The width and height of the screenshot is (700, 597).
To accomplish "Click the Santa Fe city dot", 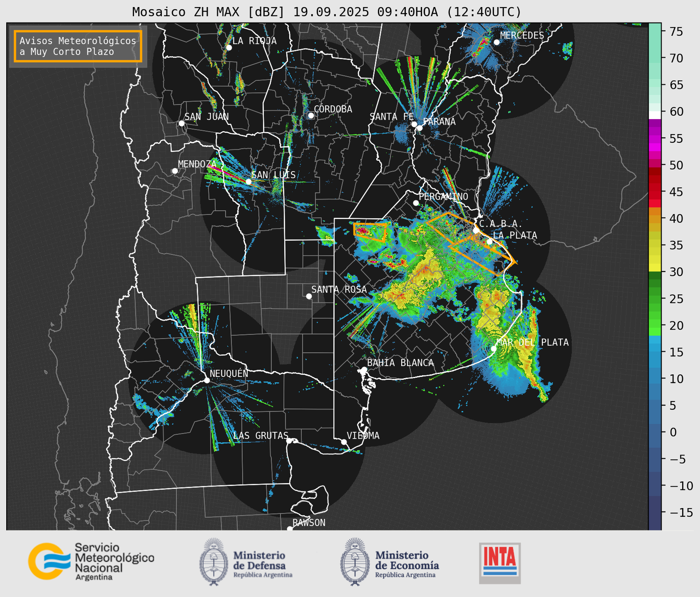I will pyautogui.click(x=414, y=124).
